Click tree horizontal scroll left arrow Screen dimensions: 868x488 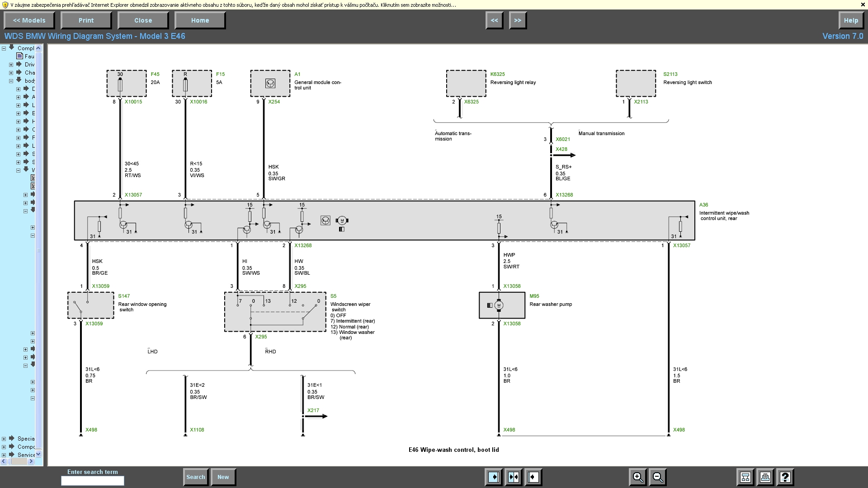click(4, 461)
